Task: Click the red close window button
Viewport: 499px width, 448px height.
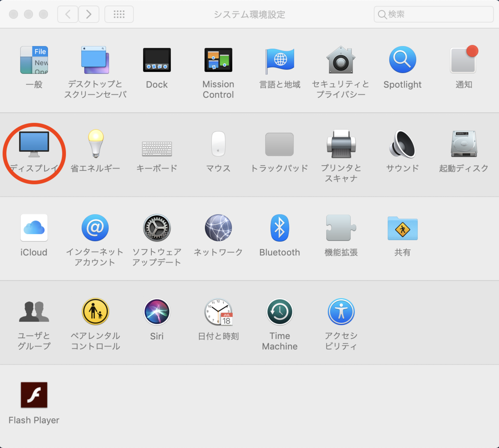Action: 14,14
